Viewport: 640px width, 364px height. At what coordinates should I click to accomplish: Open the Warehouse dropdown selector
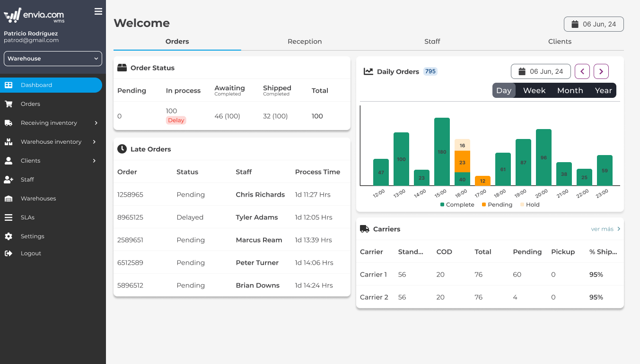pyautogui.click(x=53, y=58)
